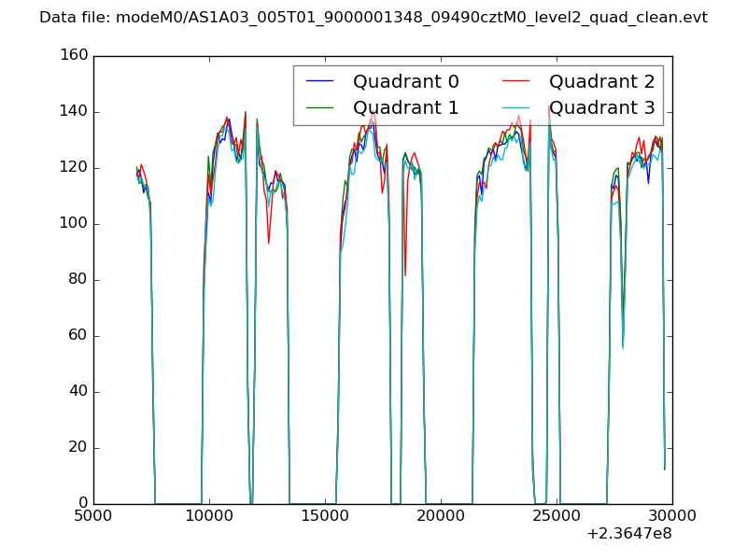
Task: Select the 160 y-axis tick label
Action: click(x=76, y=56)
